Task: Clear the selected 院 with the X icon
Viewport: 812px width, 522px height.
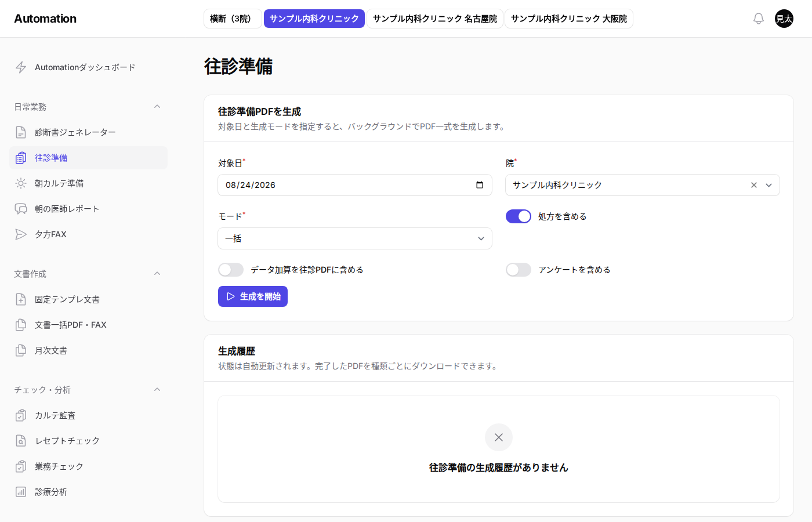Action: point(754,185)
